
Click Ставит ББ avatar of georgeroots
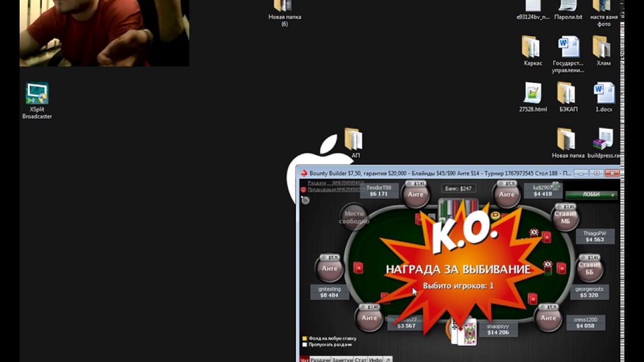[x=590, y=268]
